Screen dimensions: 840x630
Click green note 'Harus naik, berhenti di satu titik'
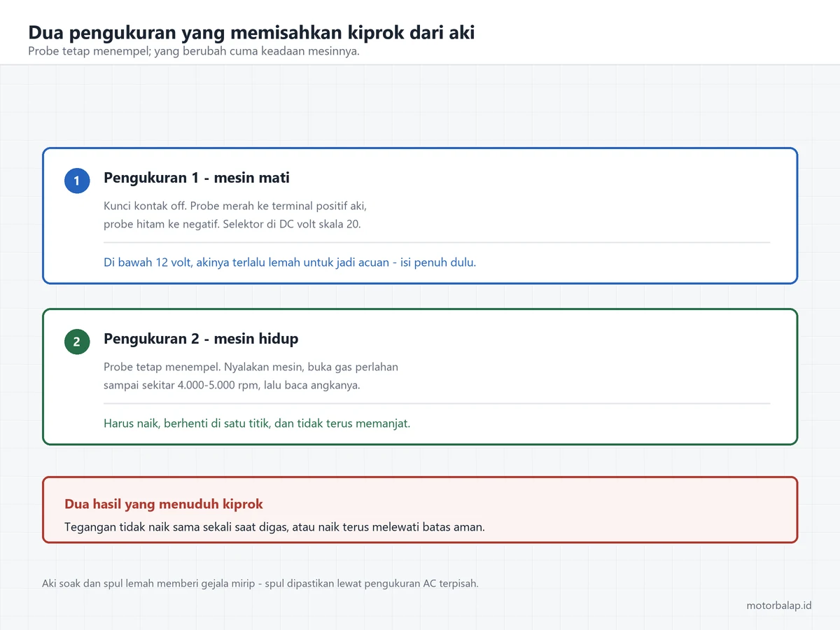(x=188, y=423)
